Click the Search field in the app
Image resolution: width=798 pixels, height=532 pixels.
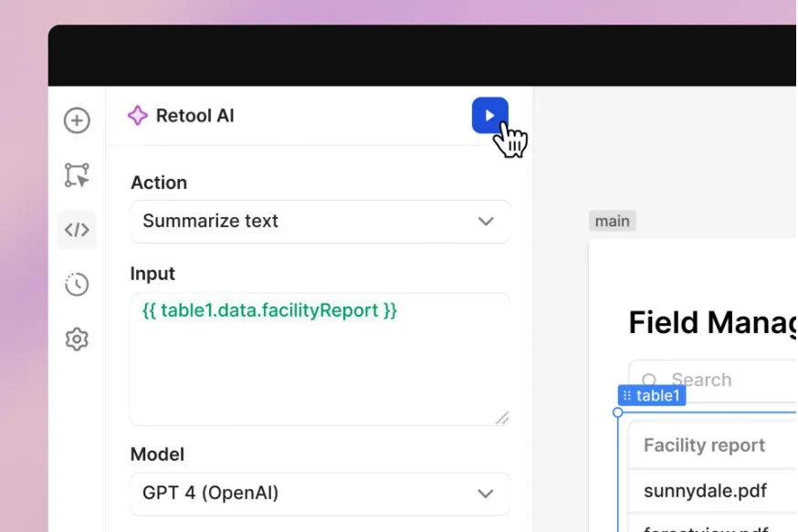click(712, 380)
